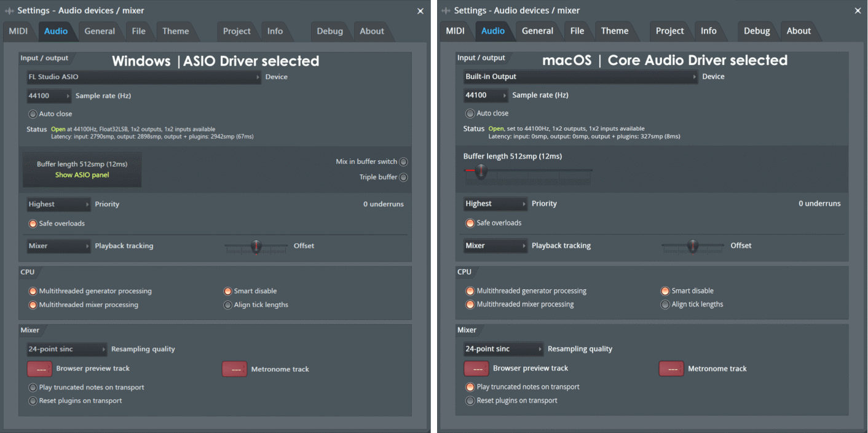Click Show ASIO panel

pos(82,175)
